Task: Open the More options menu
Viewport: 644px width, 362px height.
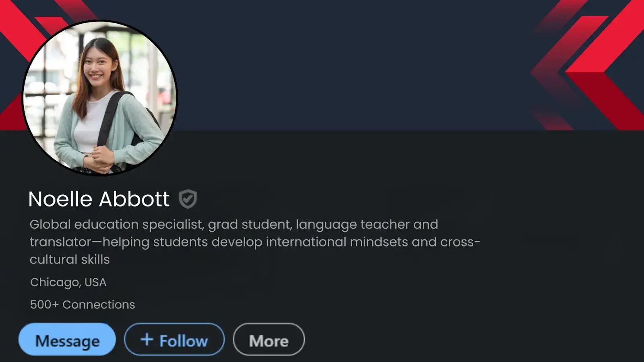Action: click(268, 340)
